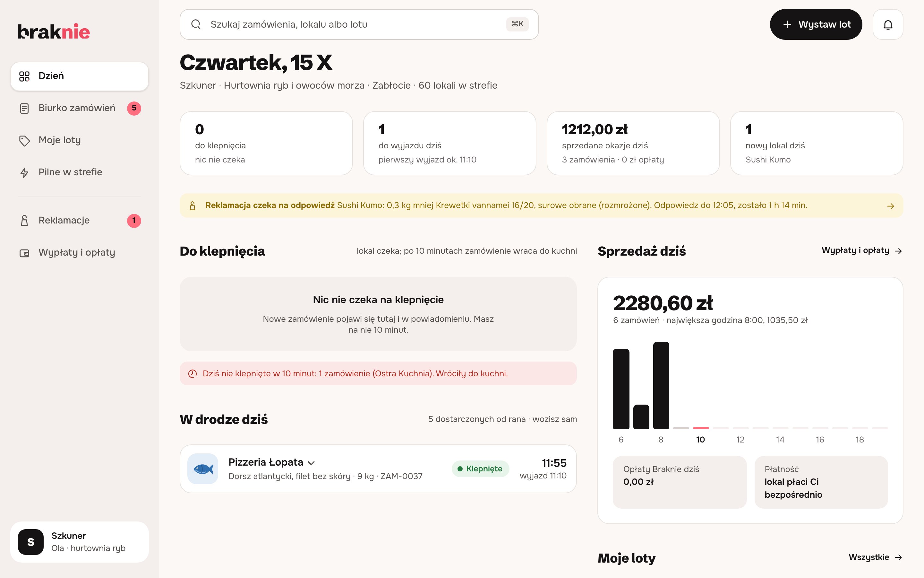This screenshot has height=578, width=924.
Task: Open the notifications bell
Action: pyautogui.click(x=888, y=24)
